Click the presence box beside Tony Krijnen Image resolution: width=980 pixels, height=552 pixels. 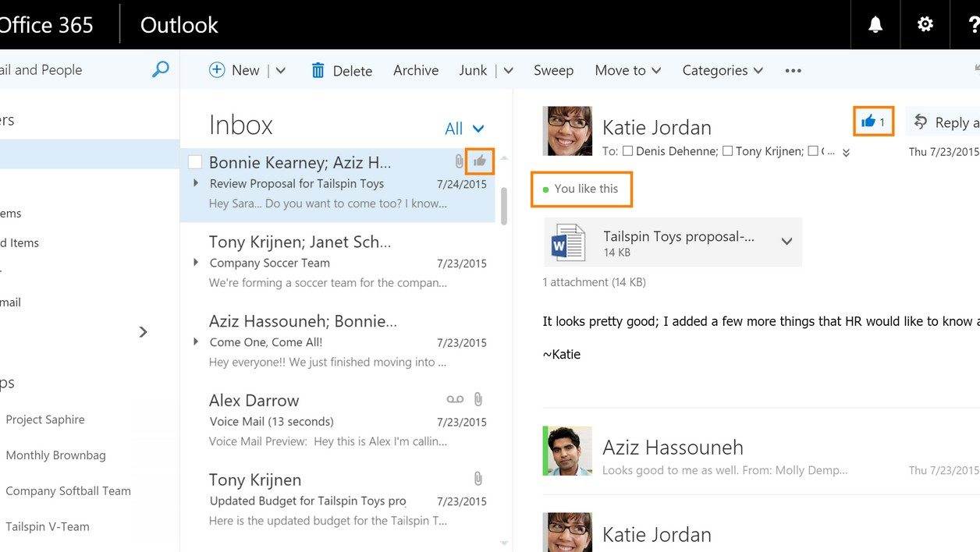pos(727,151)
